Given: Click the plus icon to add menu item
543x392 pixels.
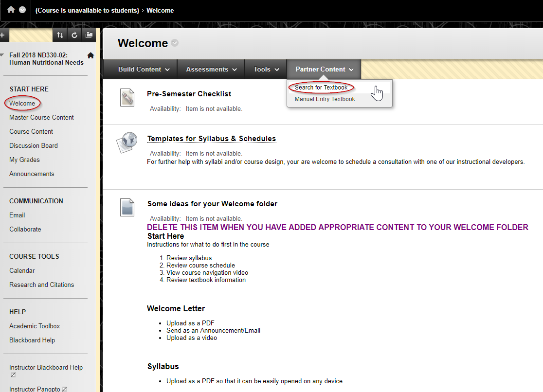Looking at the screenshot, I should (2, 35).
